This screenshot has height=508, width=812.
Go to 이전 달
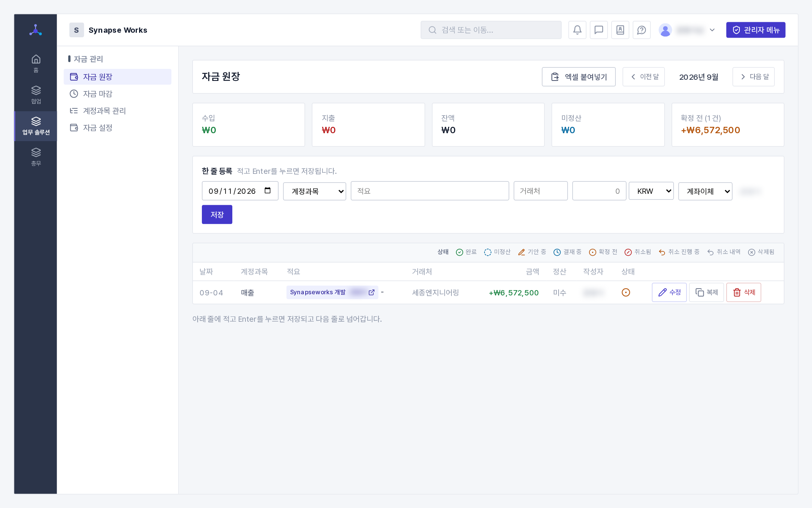(644, 77)
